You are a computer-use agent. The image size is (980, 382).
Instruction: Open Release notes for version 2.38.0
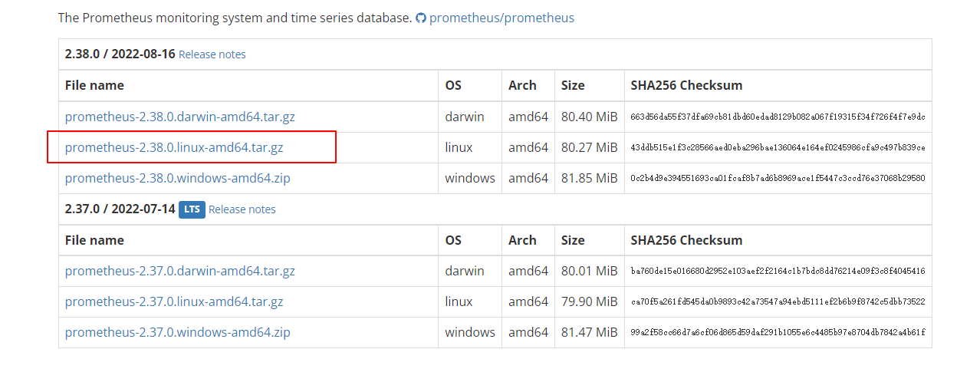pyautogui.click(x=212, y=54)
